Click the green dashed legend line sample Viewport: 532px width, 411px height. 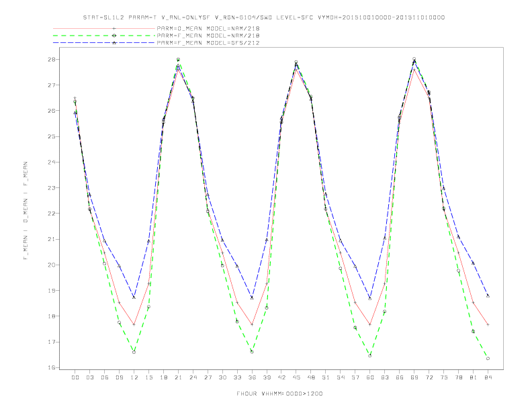point(104,36)
